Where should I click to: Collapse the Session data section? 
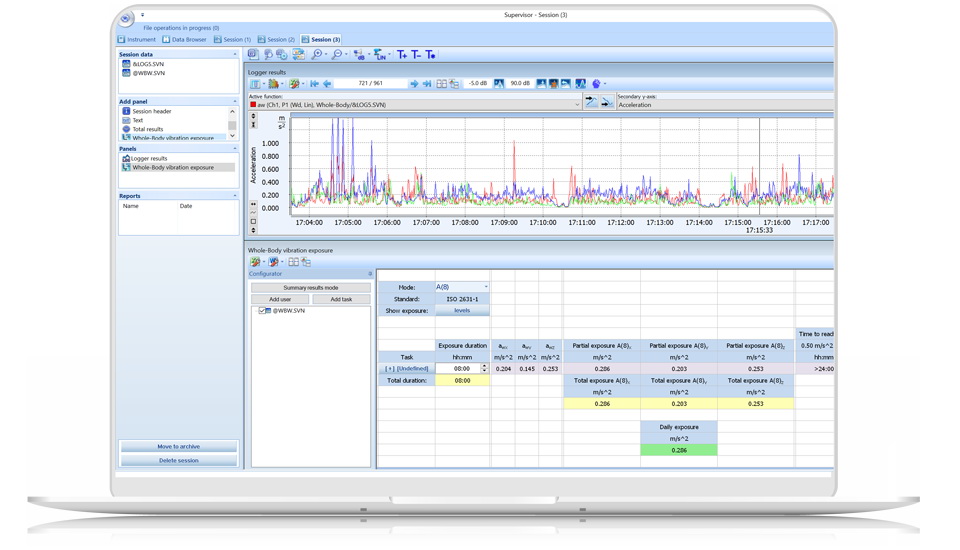point(235,54)
